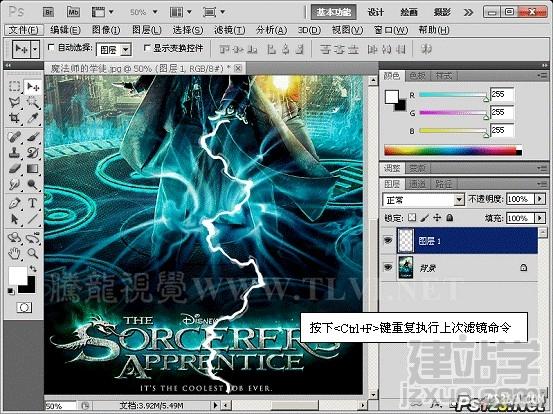
Task: Select the Zoom tool in toolbox
Action: (x=33, y=253)
